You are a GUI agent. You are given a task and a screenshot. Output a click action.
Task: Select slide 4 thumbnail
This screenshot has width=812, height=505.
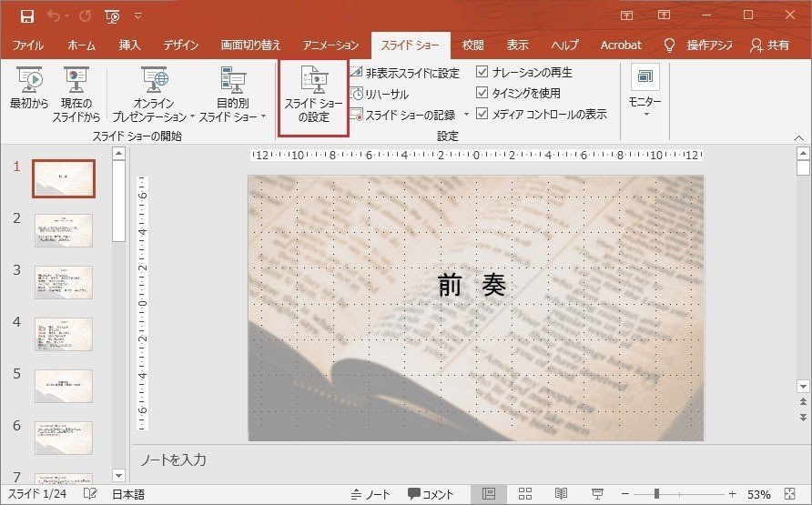(64, 334)
